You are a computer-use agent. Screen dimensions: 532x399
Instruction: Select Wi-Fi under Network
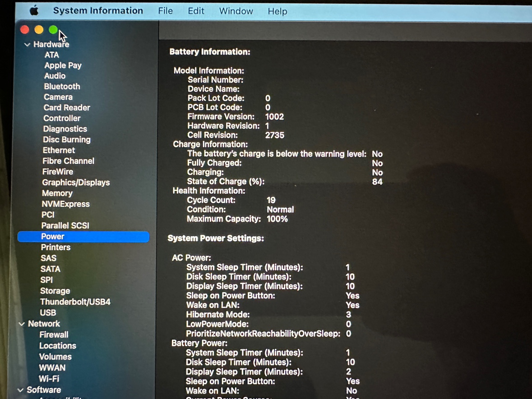click(x=49, y=379)
